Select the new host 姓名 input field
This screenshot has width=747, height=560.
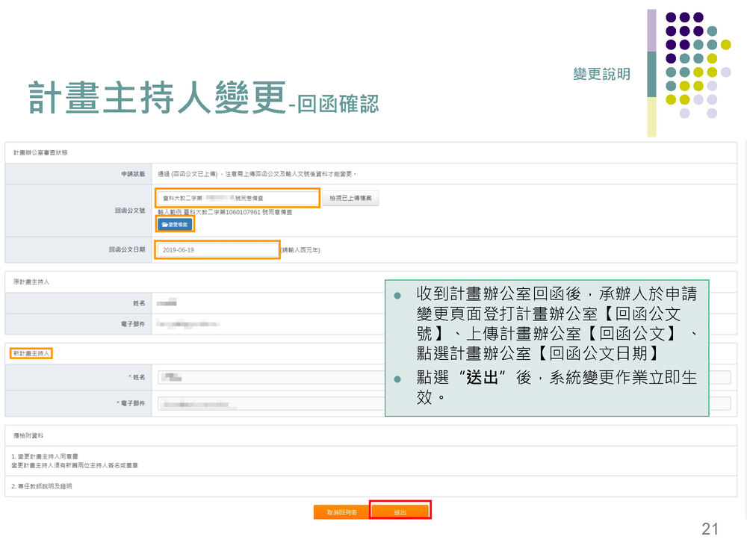click(x=269, y=377)
